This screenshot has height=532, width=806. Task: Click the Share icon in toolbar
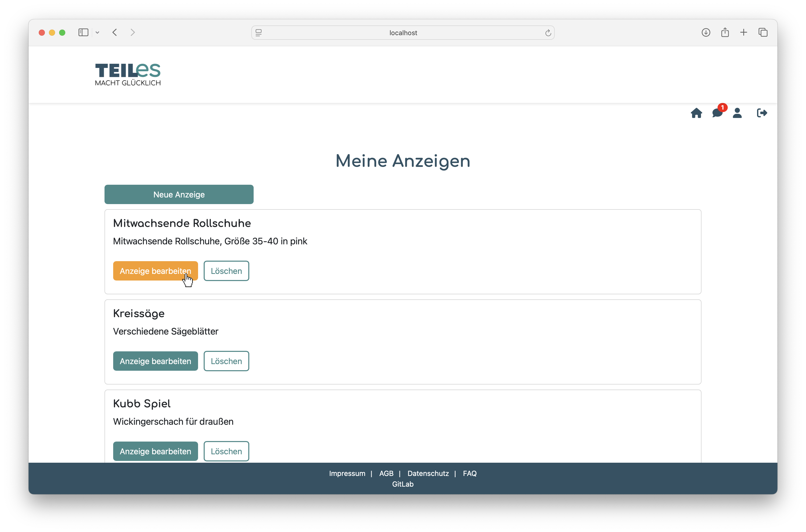[725, 33]
